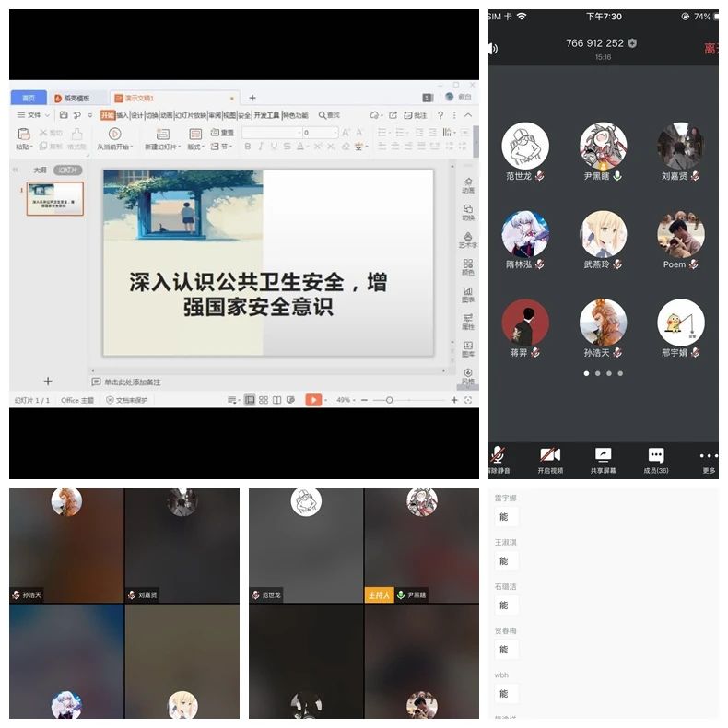Click the orange slideshow play button in status bar

pyautogui.click(x=314, y=400)
